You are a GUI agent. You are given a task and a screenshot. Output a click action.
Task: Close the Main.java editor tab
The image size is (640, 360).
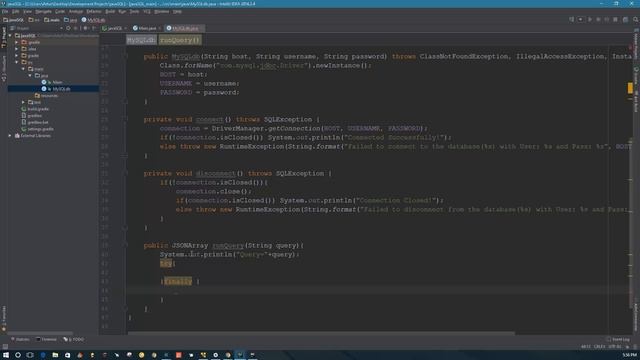pyautogui.click(x=160, y=28)
